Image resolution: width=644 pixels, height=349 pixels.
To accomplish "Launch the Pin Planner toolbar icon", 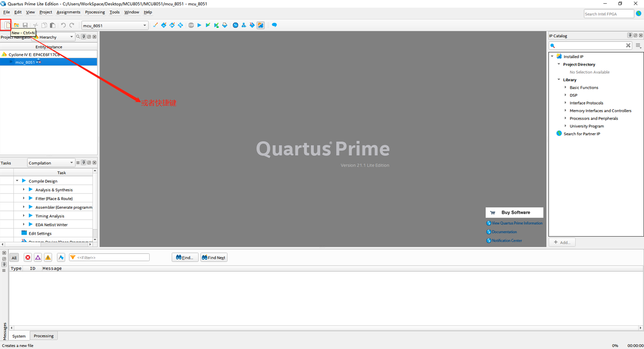I will click(172, 25).
